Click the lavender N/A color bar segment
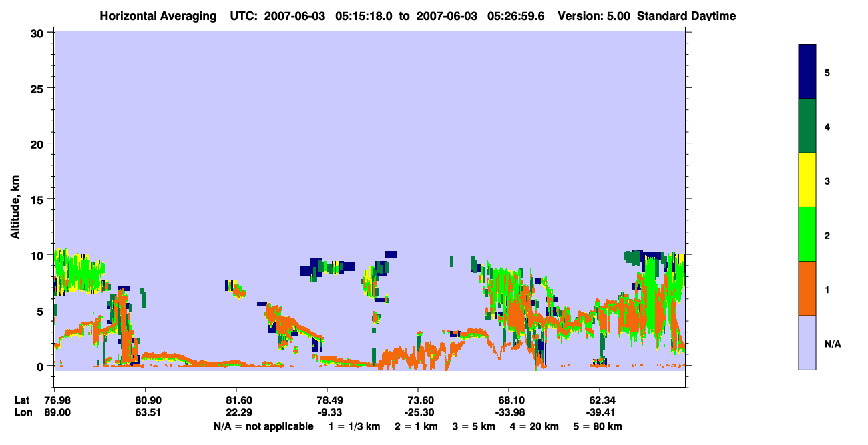The image size is (868, 445). 807,342
